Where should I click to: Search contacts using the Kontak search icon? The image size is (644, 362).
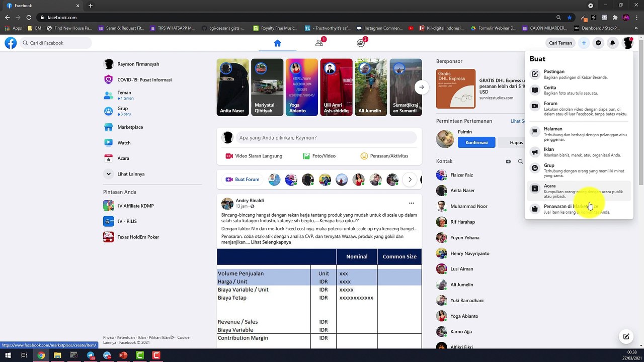(x=521, y=161)
